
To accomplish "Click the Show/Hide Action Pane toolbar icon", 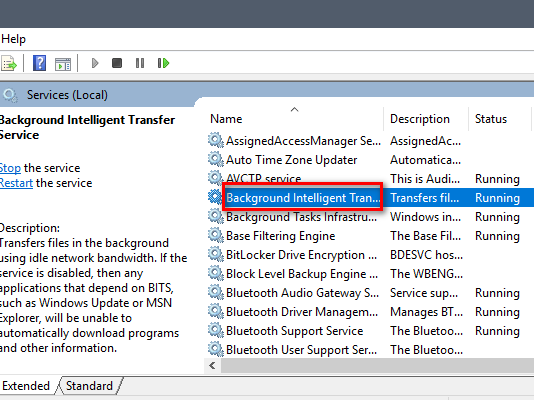I will (63, 64).
